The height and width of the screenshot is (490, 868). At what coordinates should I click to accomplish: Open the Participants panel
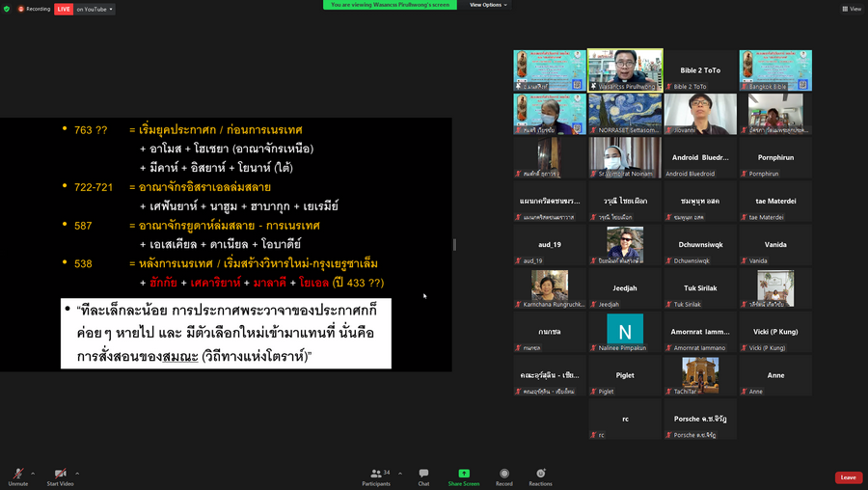[x=375, y=476]
